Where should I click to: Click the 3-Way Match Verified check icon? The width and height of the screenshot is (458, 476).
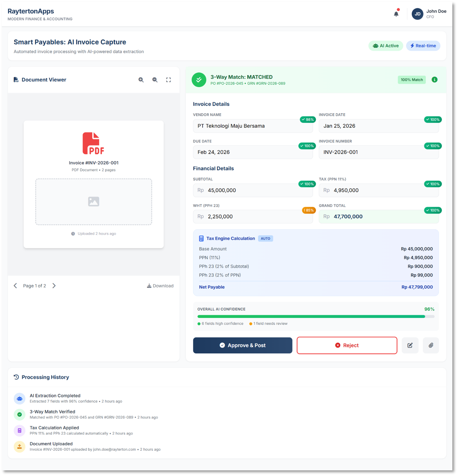tap(19, 414)
